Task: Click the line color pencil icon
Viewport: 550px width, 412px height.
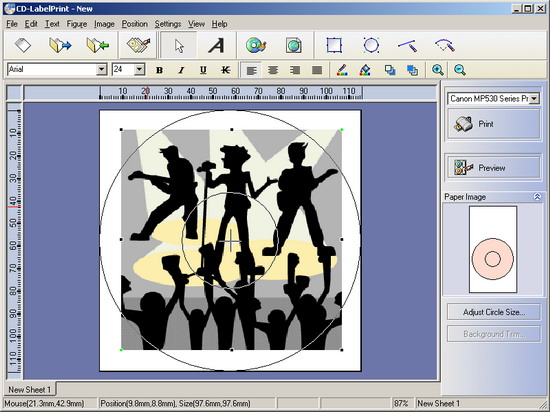Action: coord(342,70)
